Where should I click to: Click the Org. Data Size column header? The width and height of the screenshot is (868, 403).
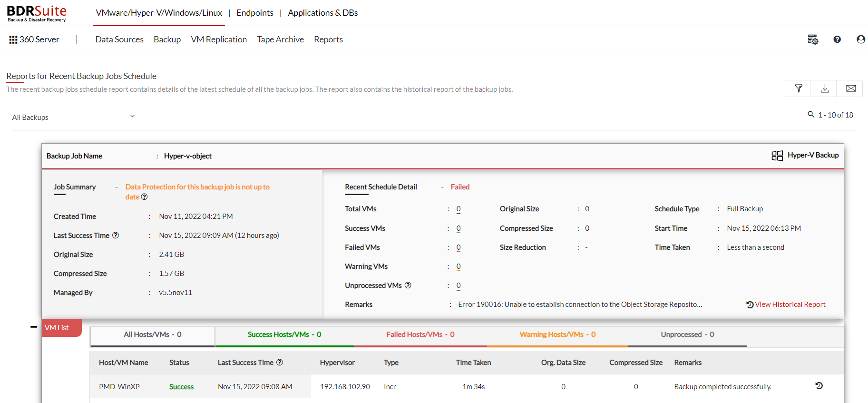pos(563,363)
